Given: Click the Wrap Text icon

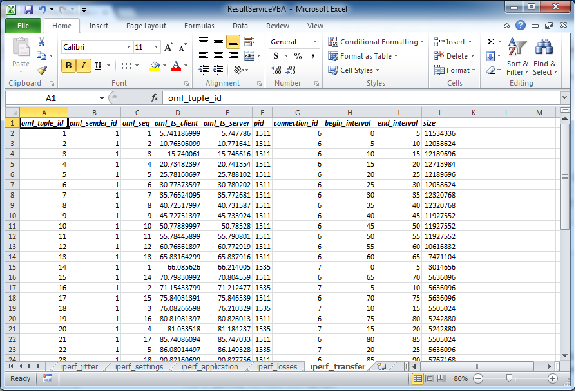Looking at the screenshot, I should click(x=249, y=42).
